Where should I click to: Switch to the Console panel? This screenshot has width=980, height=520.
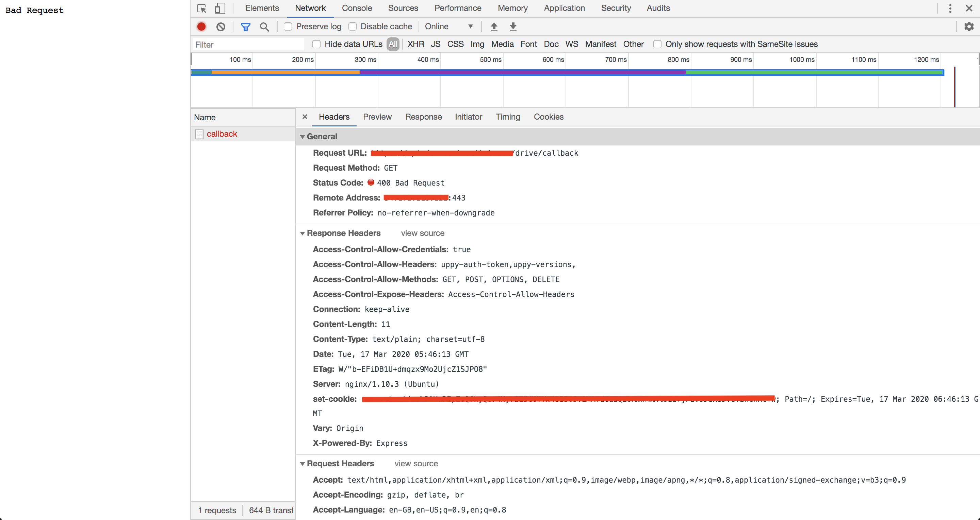click(357, 8)
